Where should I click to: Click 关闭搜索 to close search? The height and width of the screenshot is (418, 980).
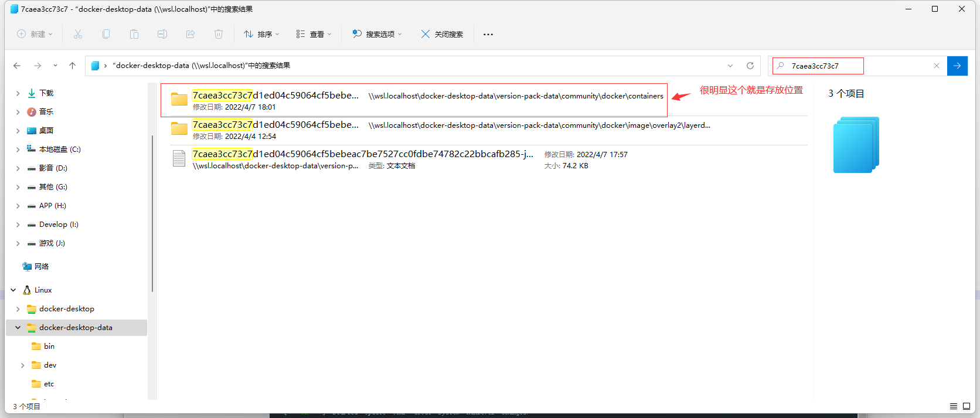[442, 34]
